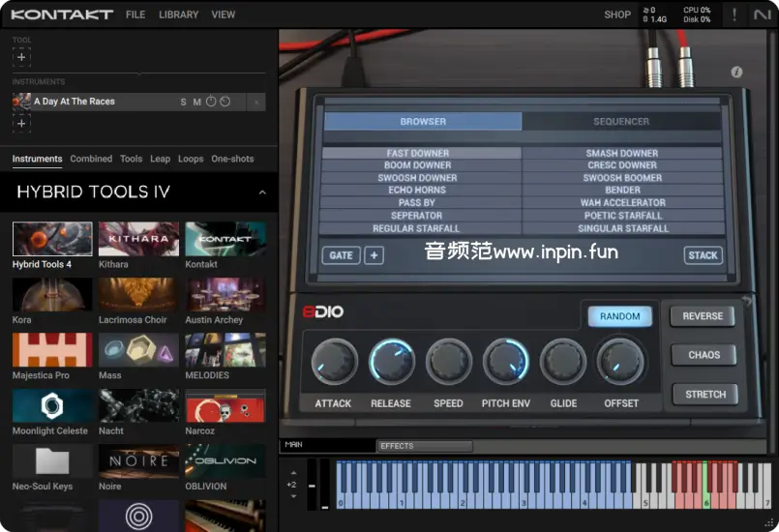Switch to the One-shots tab
The width and height of the screenshot is (779, 532).
tap(232, 159)
